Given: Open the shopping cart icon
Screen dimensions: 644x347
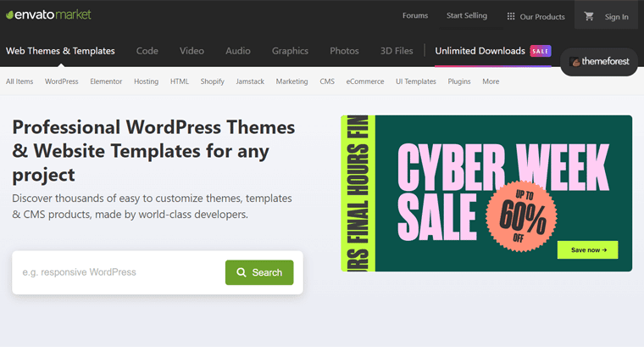Looking at the screenshot, I should tap(589, 16).
